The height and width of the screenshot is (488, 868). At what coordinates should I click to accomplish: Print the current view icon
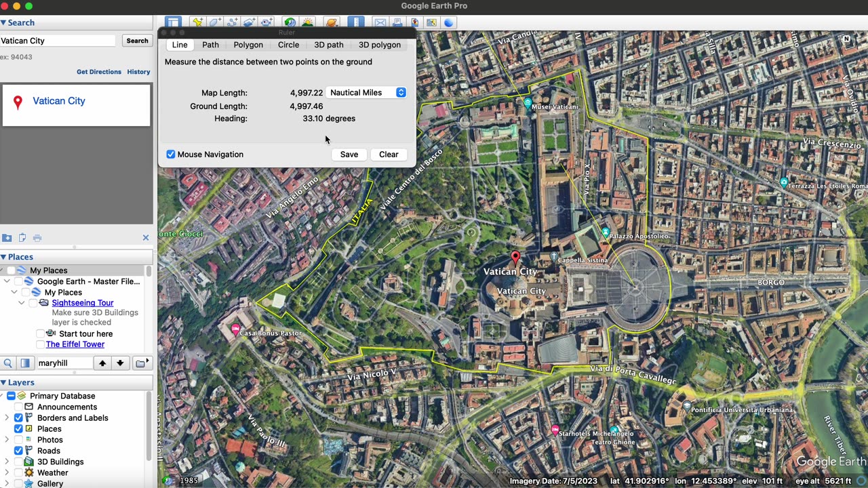[x=397, y=22]
